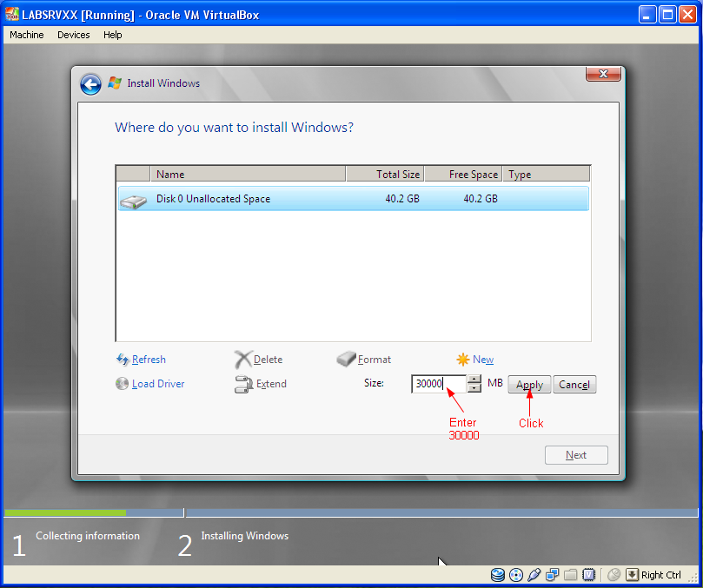The image size is (703, 588).
Task: Decrease size with spinner down arrow
Action: coord(474,388)
